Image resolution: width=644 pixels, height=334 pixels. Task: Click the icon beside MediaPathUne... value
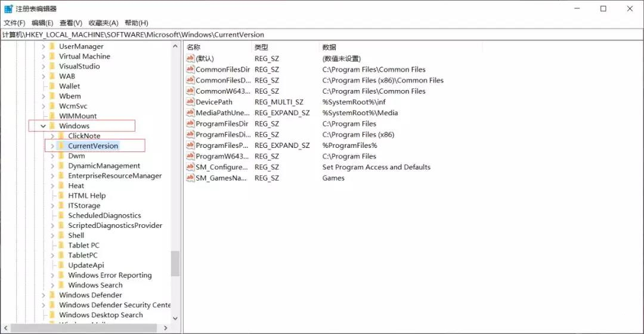pos(190,113)
